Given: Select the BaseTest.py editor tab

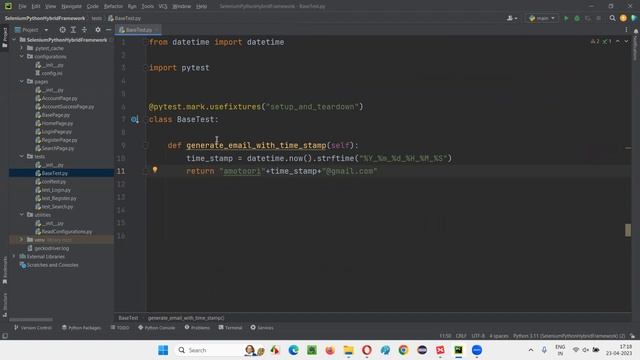Looking at the screenshot, I should coord(138,30).
